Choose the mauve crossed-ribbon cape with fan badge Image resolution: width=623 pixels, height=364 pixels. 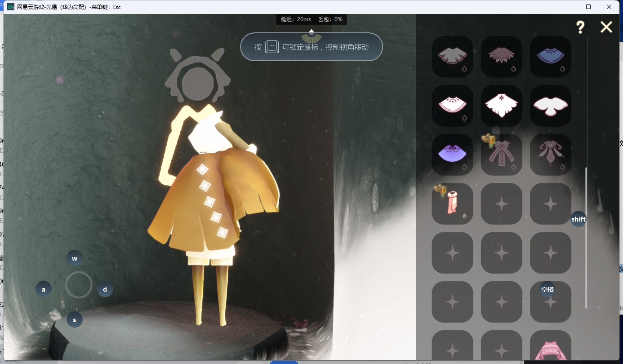click(x=501, y=155)
